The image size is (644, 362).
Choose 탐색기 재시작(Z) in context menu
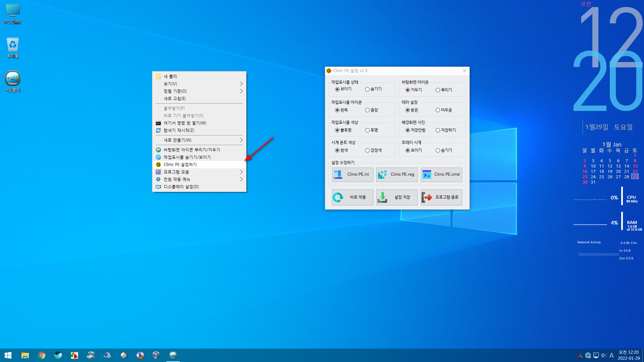click(x=199, y=130)
